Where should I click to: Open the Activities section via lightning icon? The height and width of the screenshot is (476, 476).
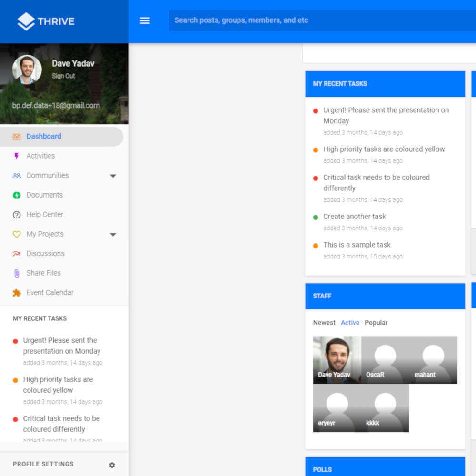tap(16, 156)
